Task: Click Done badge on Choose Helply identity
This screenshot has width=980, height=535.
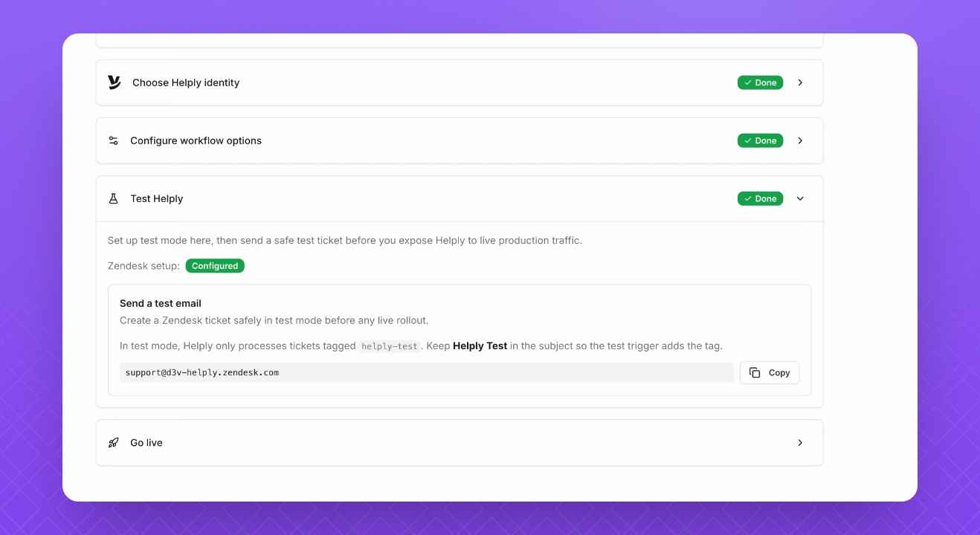Action: pyautogui.click(x=760, y=82)
